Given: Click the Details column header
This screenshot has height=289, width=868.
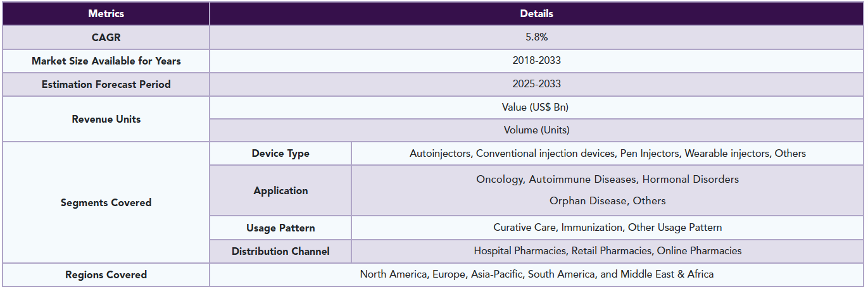Looking at the screenshot, I should 536,13.
